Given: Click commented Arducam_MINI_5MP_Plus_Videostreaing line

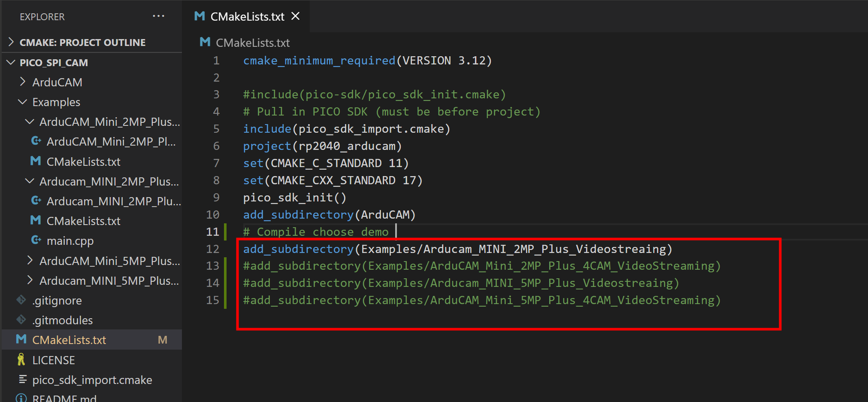Looking at the screenshot, I should coord(461,283).
